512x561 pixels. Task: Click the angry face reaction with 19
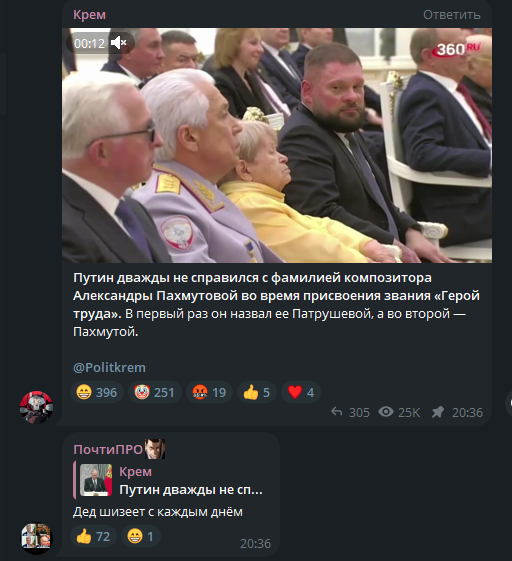209,392
